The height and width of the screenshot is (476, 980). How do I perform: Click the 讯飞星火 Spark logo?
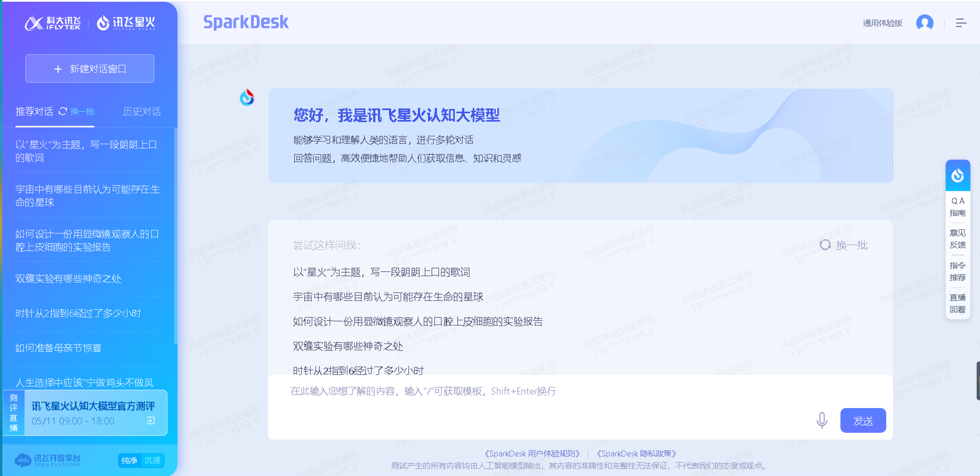[x=126, y=23]
